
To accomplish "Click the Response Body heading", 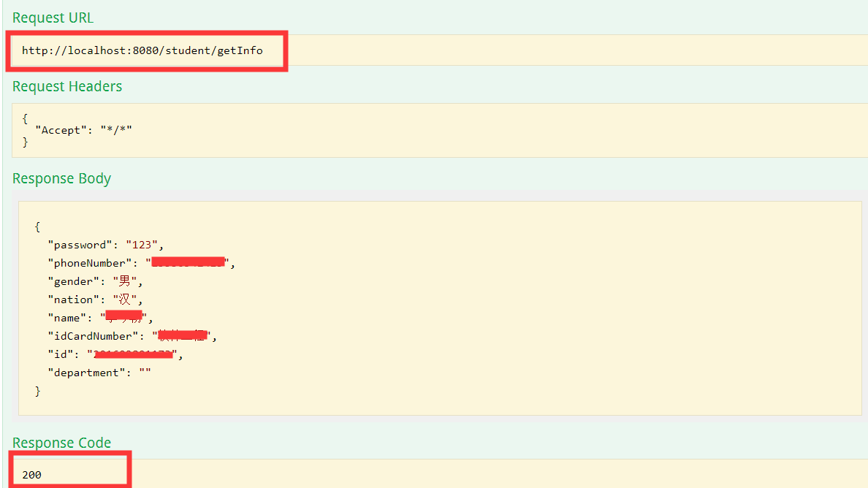I will point(61,179).
